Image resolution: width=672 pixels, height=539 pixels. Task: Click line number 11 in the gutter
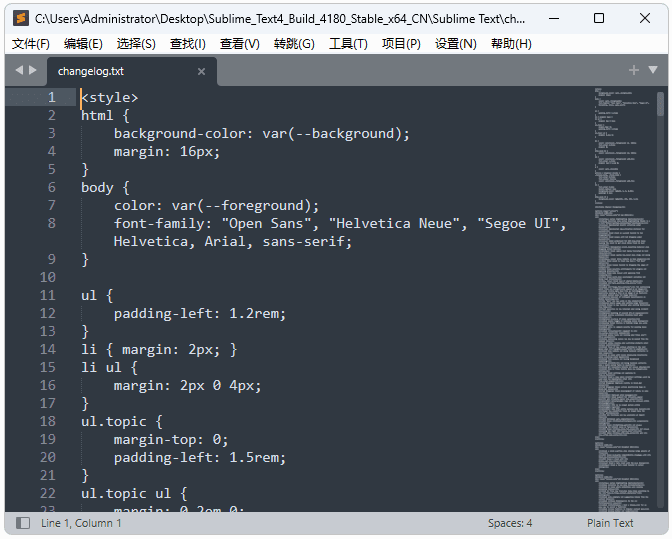coord(48,295)
